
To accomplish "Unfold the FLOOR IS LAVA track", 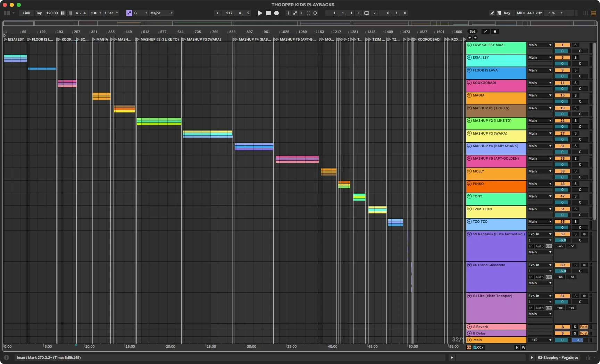I will 469,70.
